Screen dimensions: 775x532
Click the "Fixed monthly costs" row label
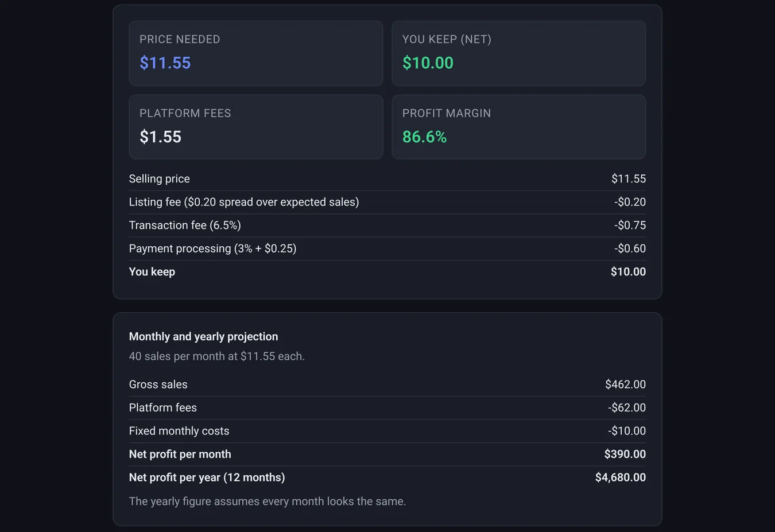pos(179,431)
